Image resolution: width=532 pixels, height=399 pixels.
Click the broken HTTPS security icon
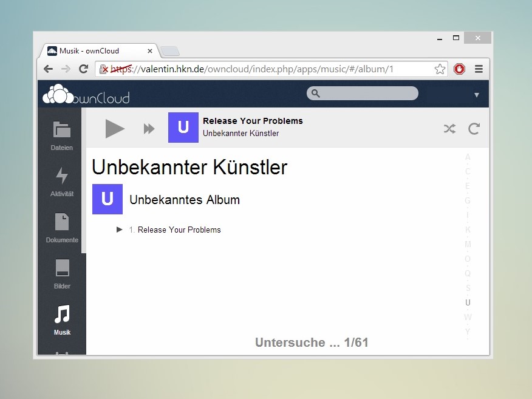(x=103, y=69)
